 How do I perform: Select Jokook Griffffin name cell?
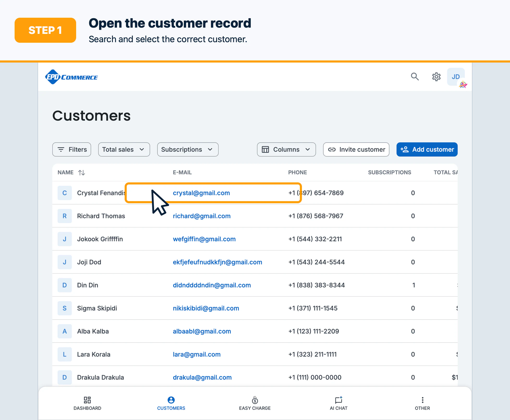click(100, 239)
